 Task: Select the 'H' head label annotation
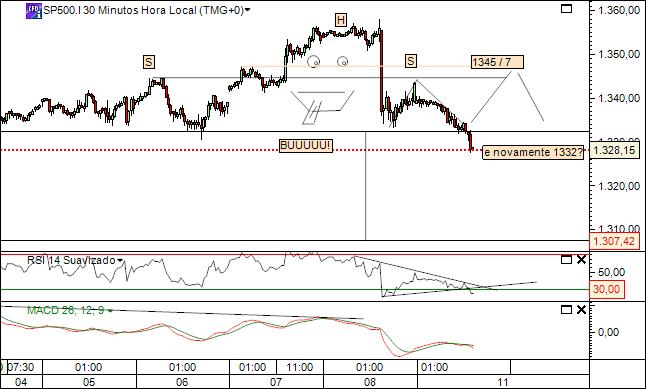pyautogui.click(x=341, y=20)
